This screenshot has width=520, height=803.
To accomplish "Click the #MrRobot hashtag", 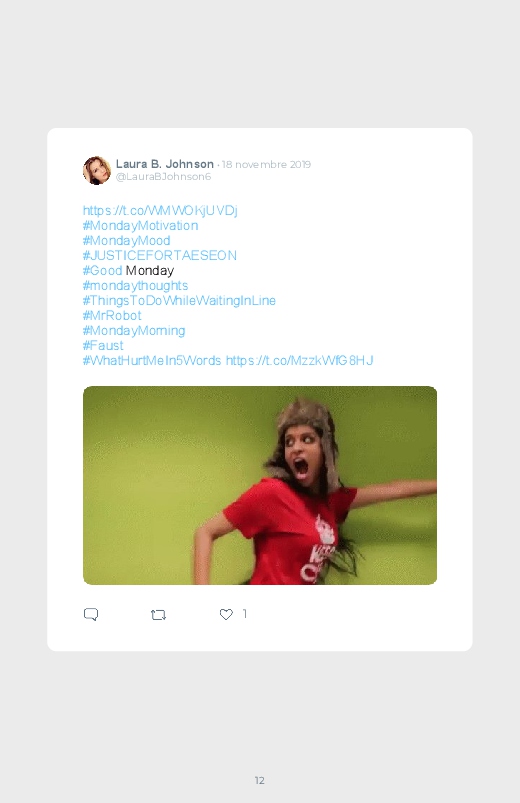I will [112, 315].
